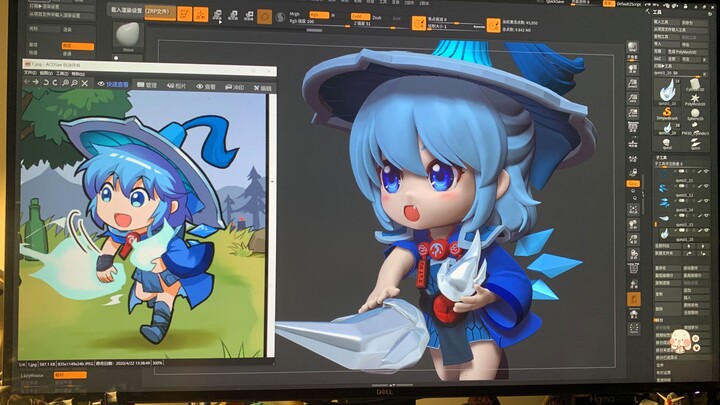Select the qunzi1_20 flame tool thumbnail
This screenshot has width=720, height=405.
click(x=667, y=92)
